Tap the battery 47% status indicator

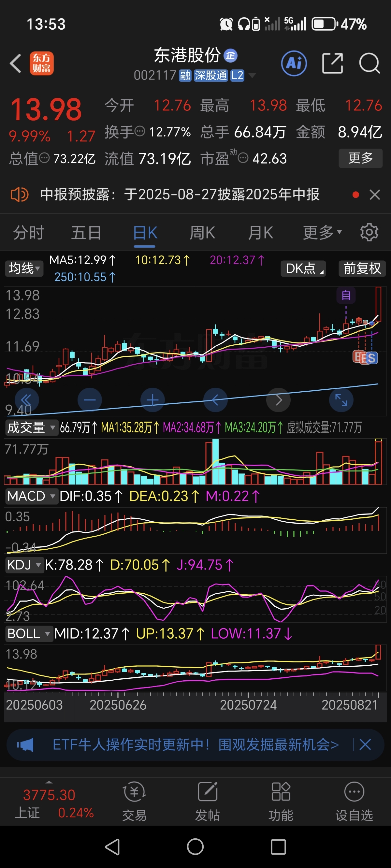[339, 24]
